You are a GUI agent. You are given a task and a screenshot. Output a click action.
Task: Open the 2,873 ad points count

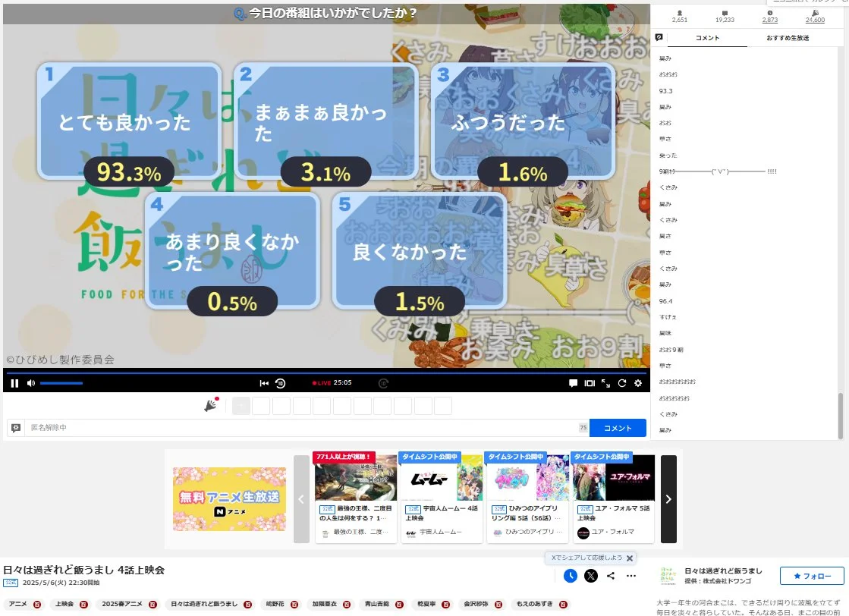(770, 16)
